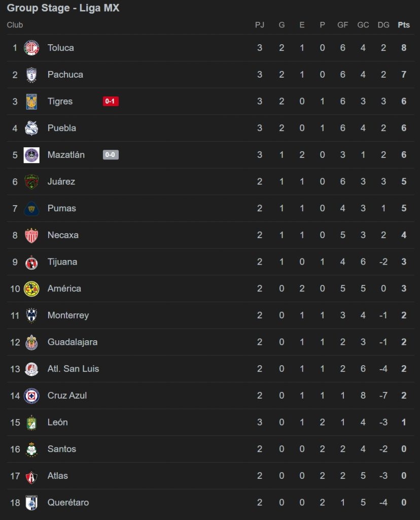Click the Toluca club crest

(31, 48)
